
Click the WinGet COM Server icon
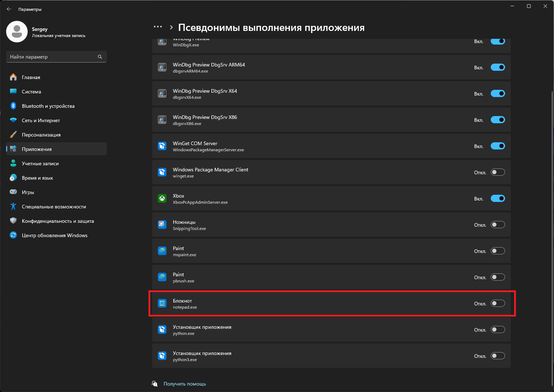(x=162, y=146)
